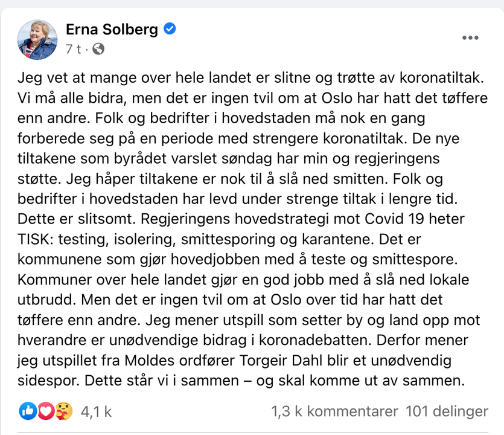Click the blue verified badge
504x435 pixels.
170,28
